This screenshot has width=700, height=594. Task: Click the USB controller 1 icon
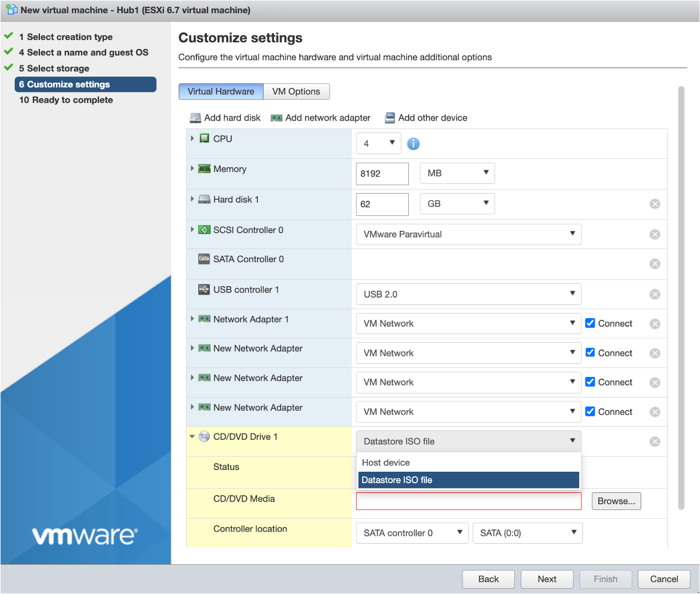(x=204, y=290)
